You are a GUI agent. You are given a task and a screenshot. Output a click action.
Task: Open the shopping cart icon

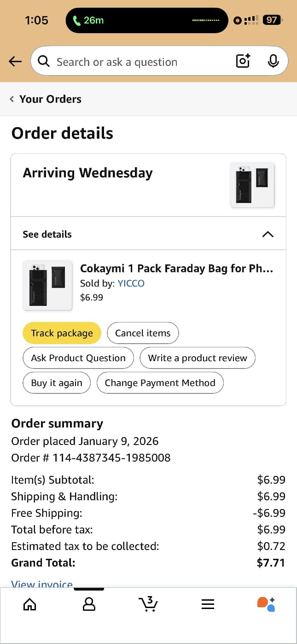point(148,603)
